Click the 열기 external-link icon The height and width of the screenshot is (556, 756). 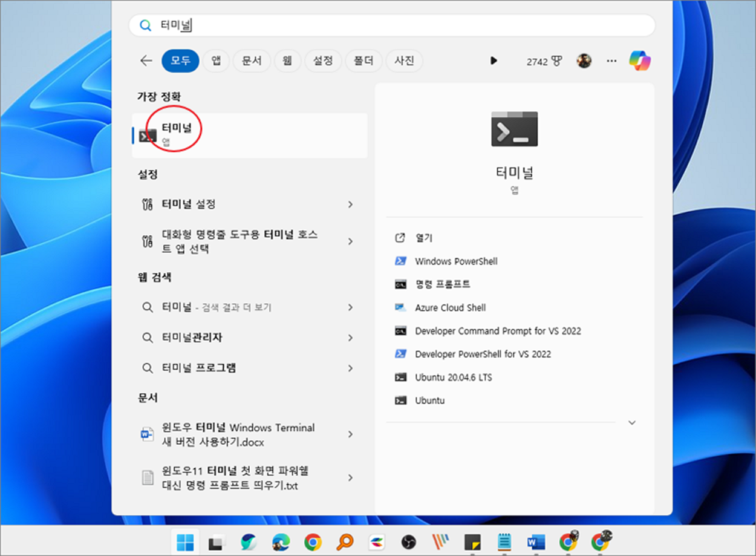[399, 238]
